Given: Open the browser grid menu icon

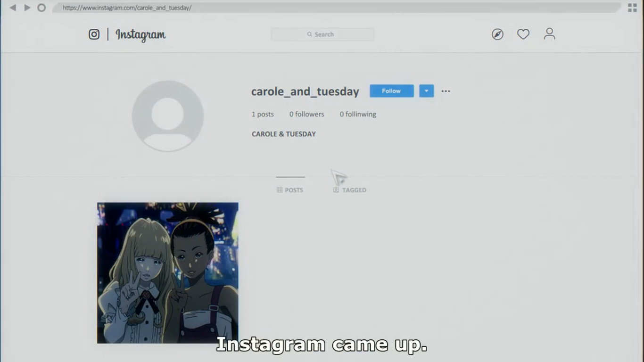Looking at the screenshot, I should point(632,8).
